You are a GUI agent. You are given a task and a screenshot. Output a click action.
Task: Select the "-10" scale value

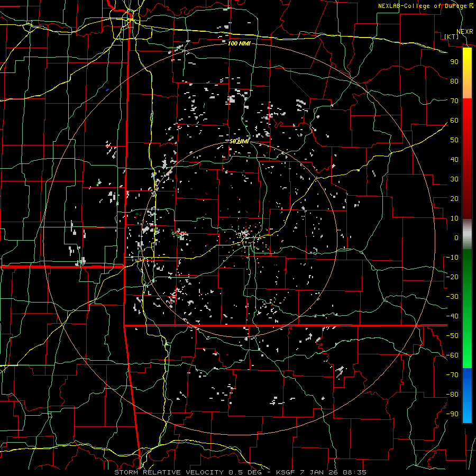tap(452, 258)
